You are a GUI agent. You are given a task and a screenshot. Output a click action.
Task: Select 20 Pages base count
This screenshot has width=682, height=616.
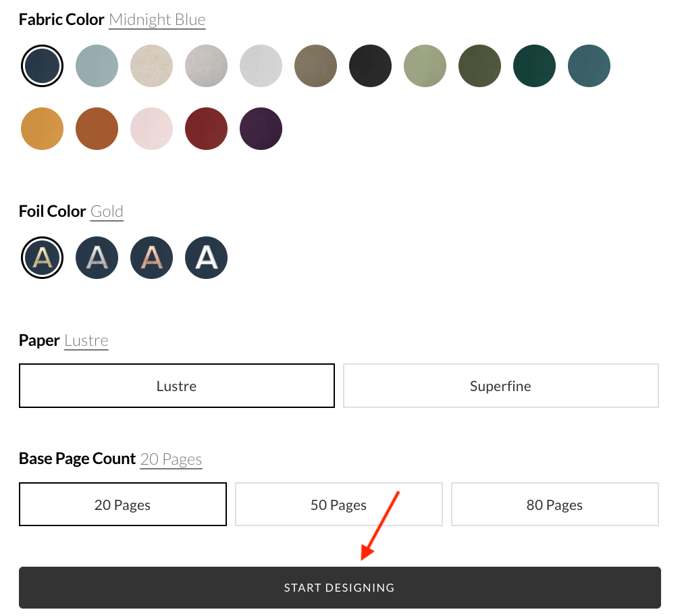click(x=123, y=505)
